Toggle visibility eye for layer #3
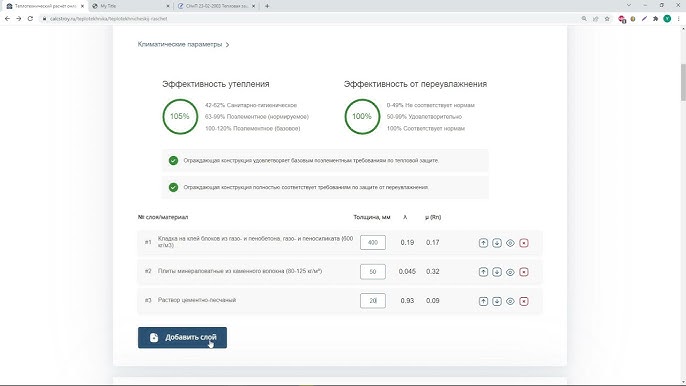 point(510,301)
